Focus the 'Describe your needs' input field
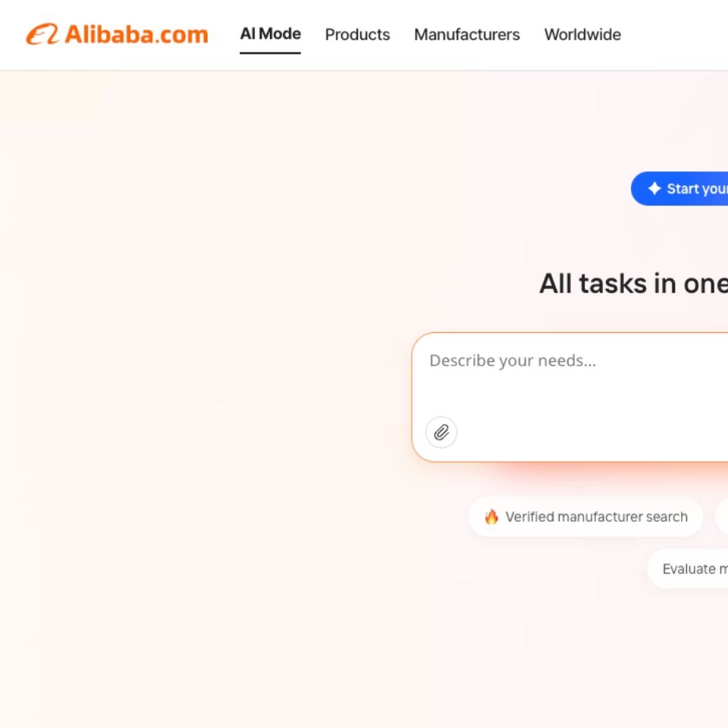Screen dimensions: 728x728 (513, 361)
